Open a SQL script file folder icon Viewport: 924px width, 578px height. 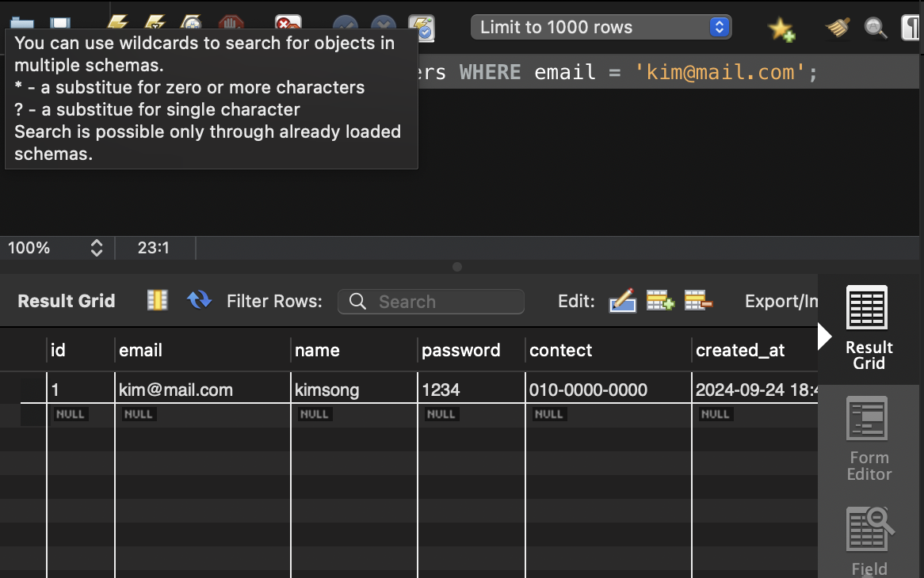click(x=22, y=23)
